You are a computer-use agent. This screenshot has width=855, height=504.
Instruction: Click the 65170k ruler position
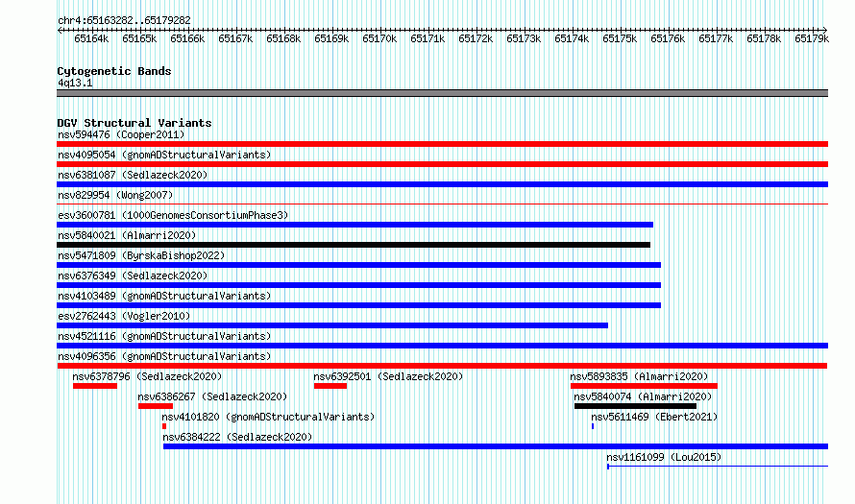[379, 38]
